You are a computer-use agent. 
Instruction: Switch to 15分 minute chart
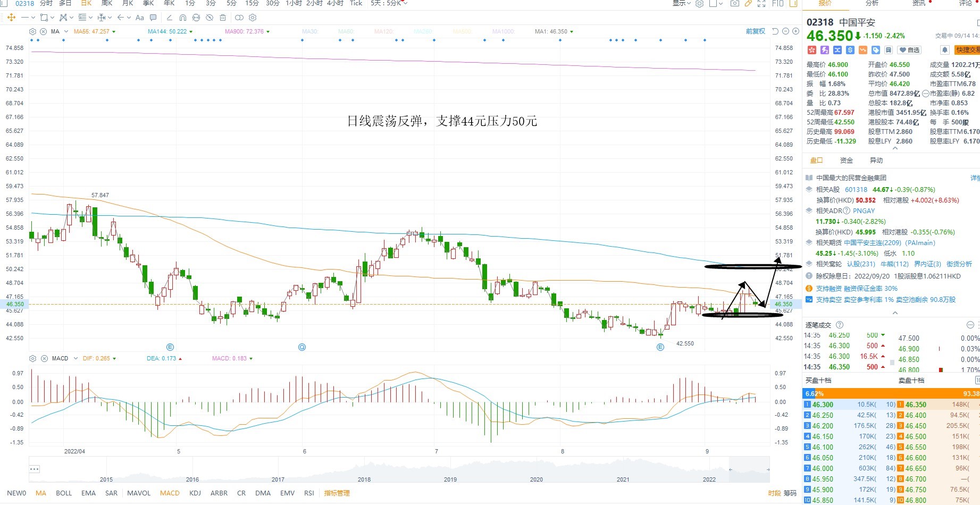pyautogui.click(x=252, y=3)
